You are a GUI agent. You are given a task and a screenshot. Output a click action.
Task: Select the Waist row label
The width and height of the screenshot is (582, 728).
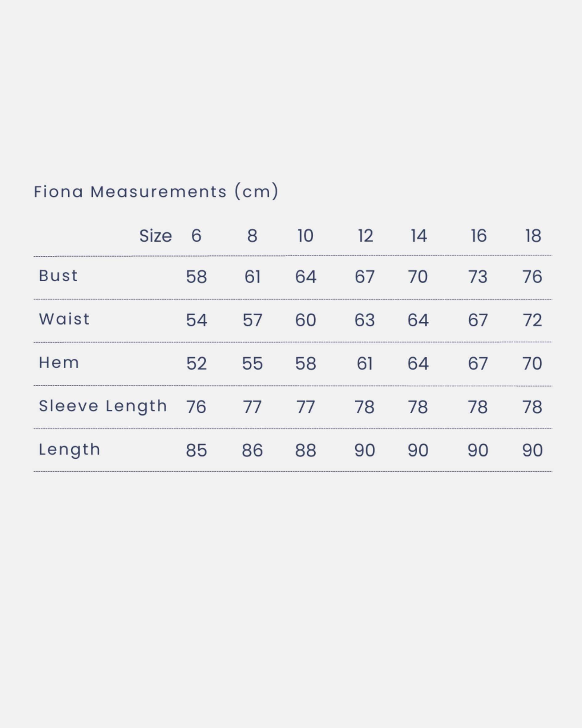pyautogui.click(x=64, y=319)
